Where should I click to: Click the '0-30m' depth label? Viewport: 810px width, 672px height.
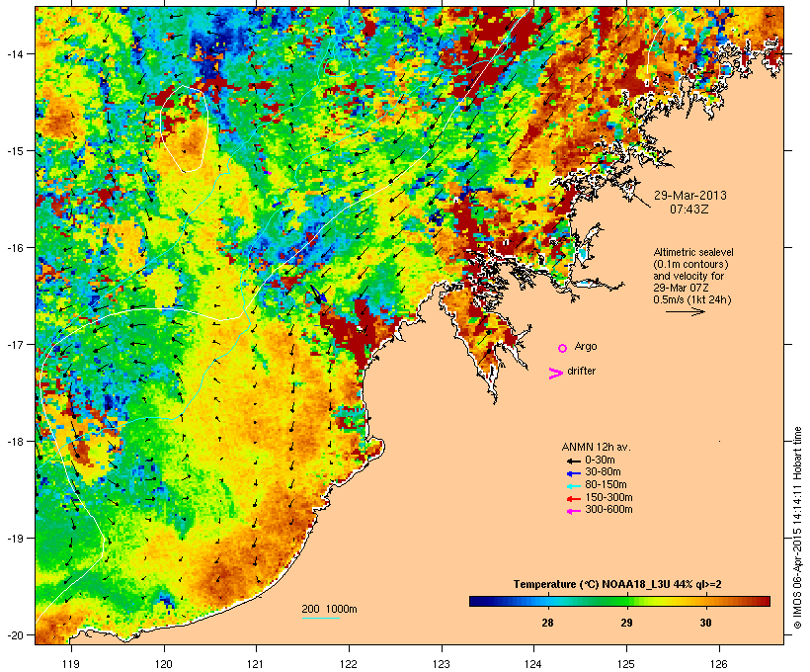600,461
